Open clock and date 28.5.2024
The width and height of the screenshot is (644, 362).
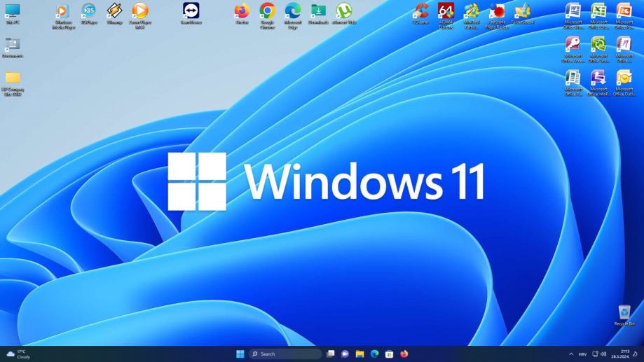620,354
